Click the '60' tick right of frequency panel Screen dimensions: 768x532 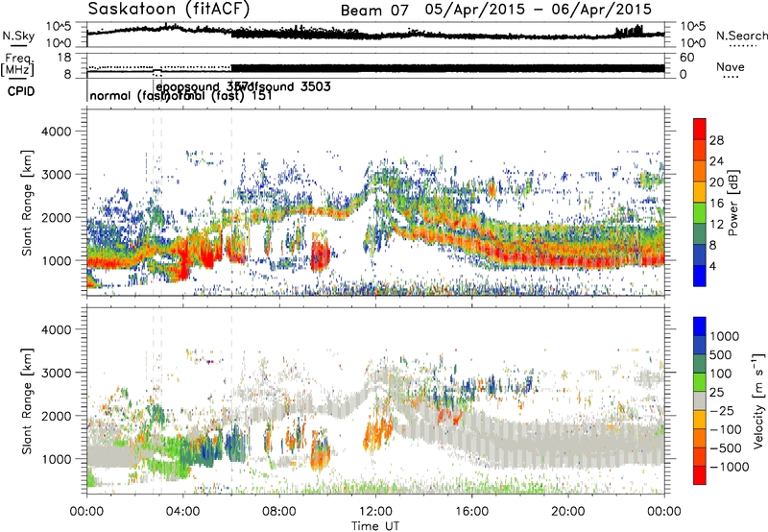pyautogui.click(x=686, y=58)
